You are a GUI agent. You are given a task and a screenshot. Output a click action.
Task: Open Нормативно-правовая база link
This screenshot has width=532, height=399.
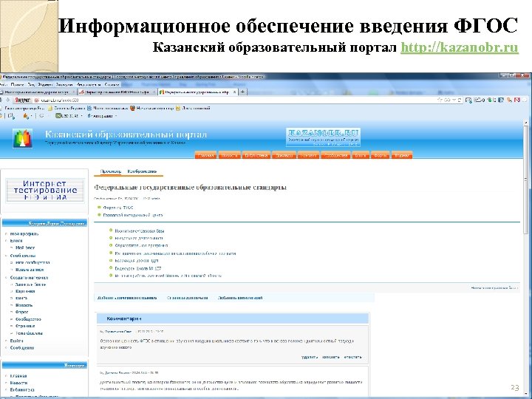tap(140, 231)
